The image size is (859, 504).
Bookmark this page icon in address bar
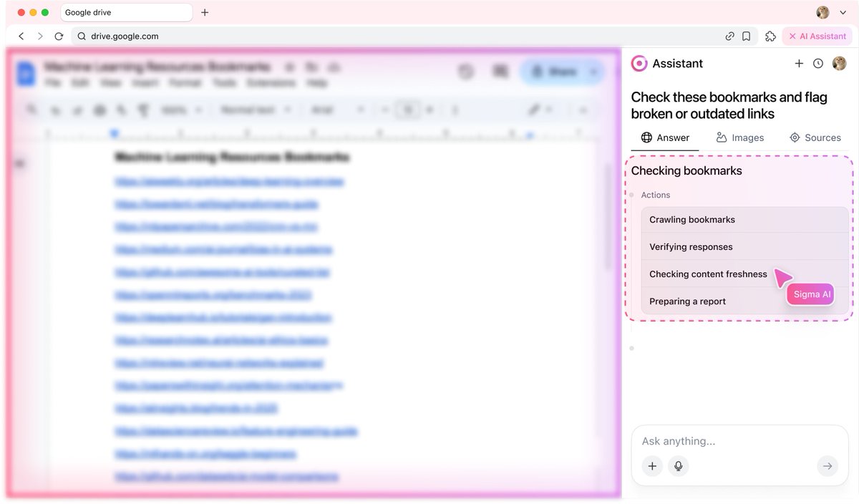point(746,36)
